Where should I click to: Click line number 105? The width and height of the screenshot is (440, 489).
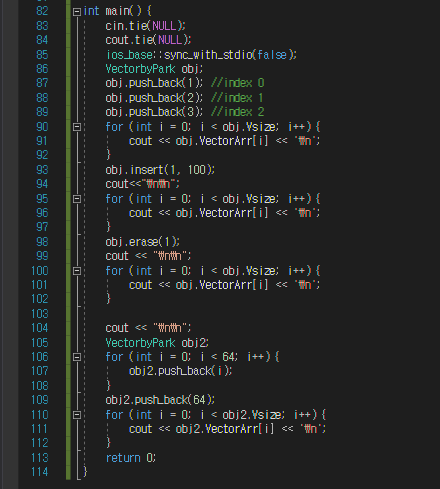click(x=40, y=343)
